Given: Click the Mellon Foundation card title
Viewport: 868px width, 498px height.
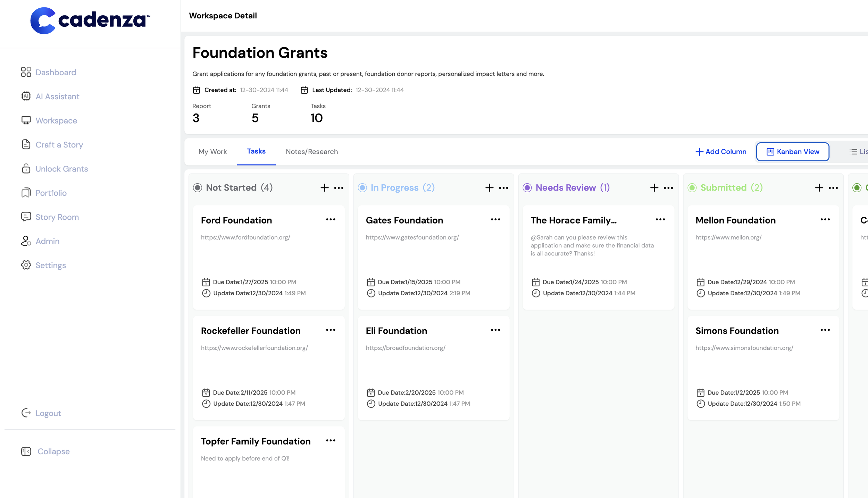Looking at the screenshot, I should pos(735,220).
